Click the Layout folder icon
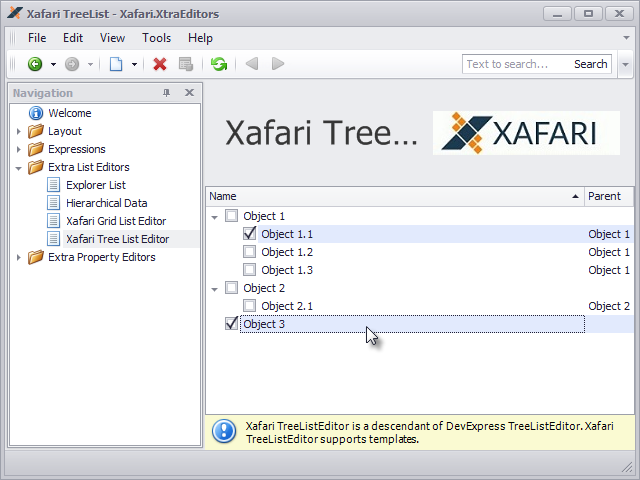 tap(36, 131)
